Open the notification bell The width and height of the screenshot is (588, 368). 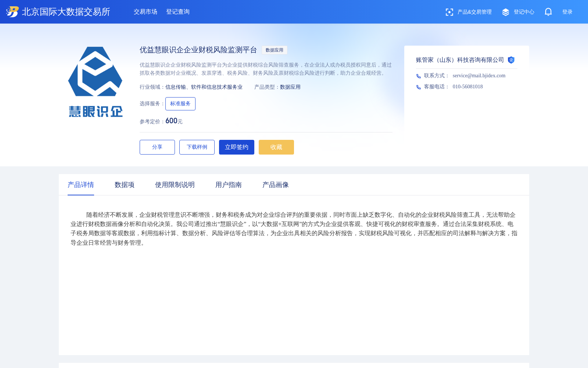pyautogui.click(x=548, y=12)
